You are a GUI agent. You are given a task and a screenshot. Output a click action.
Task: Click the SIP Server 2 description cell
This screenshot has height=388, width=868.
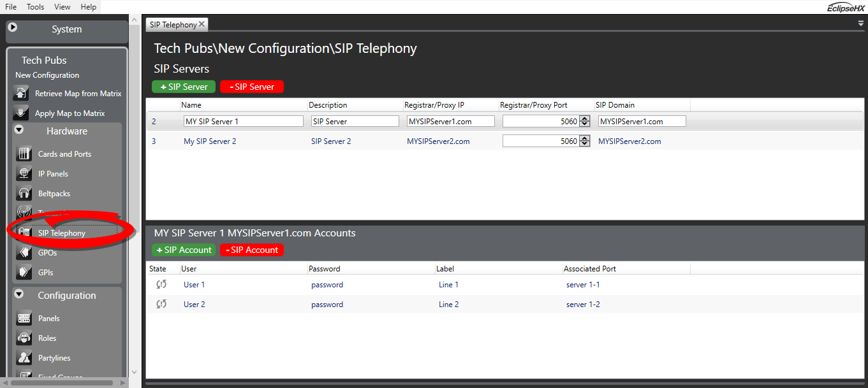pyautogui.click(x=331, y=141)
